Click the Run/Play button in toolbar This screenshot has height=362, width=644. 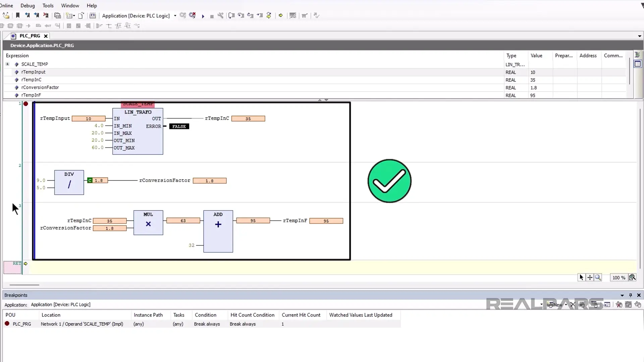(x=203, y=16)
